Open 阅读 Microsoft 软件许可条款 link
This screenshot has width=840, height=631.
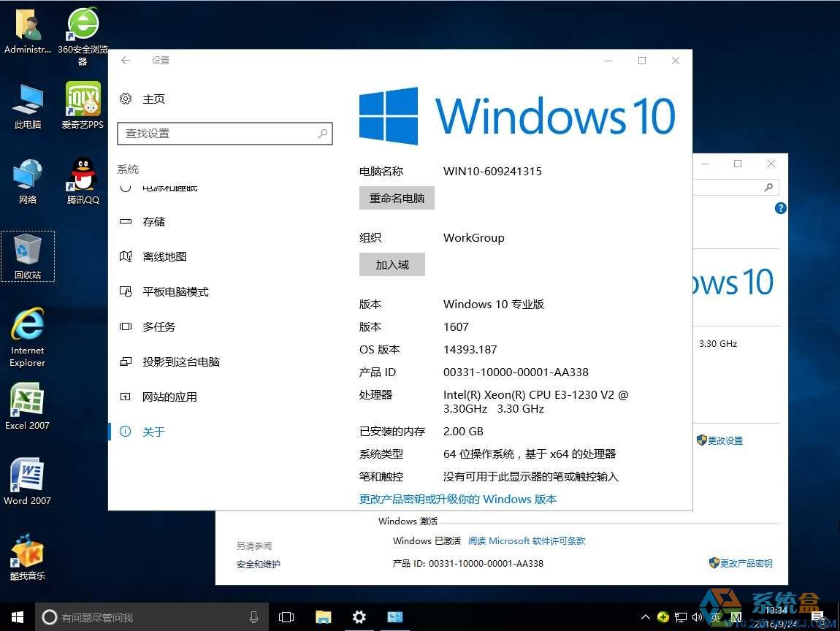(526, 541)
